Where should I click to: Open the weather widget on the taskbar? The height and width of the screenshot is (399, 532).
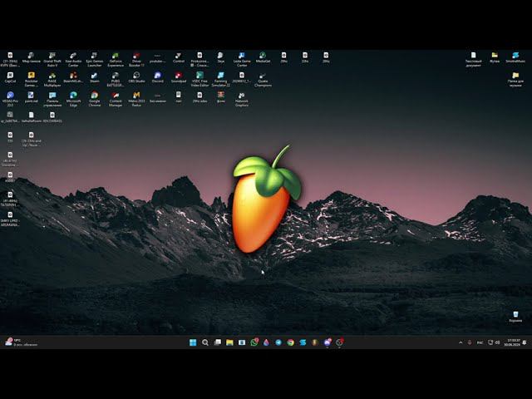click(21, 342)
